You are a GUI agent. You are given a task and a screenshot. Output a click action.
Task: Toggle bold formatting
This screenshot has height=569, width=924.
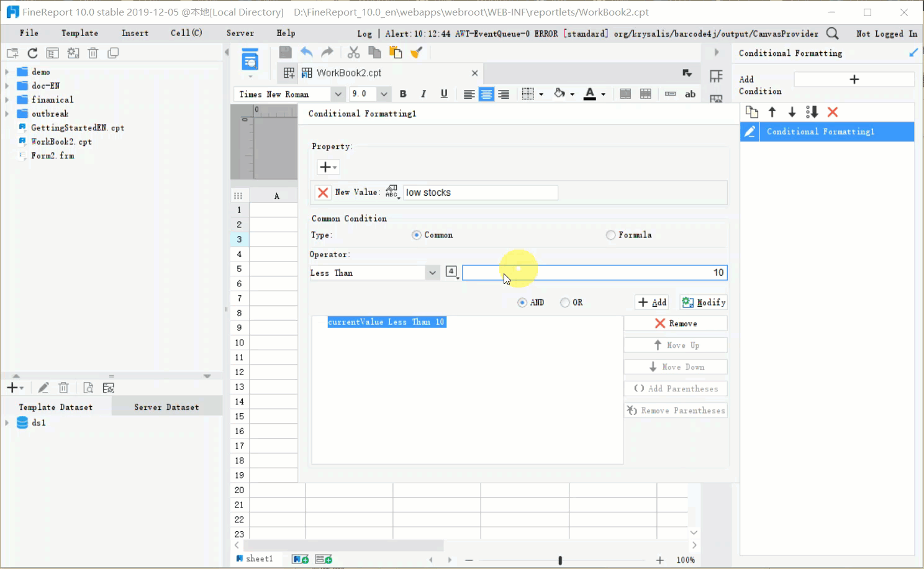click(403, 94)
